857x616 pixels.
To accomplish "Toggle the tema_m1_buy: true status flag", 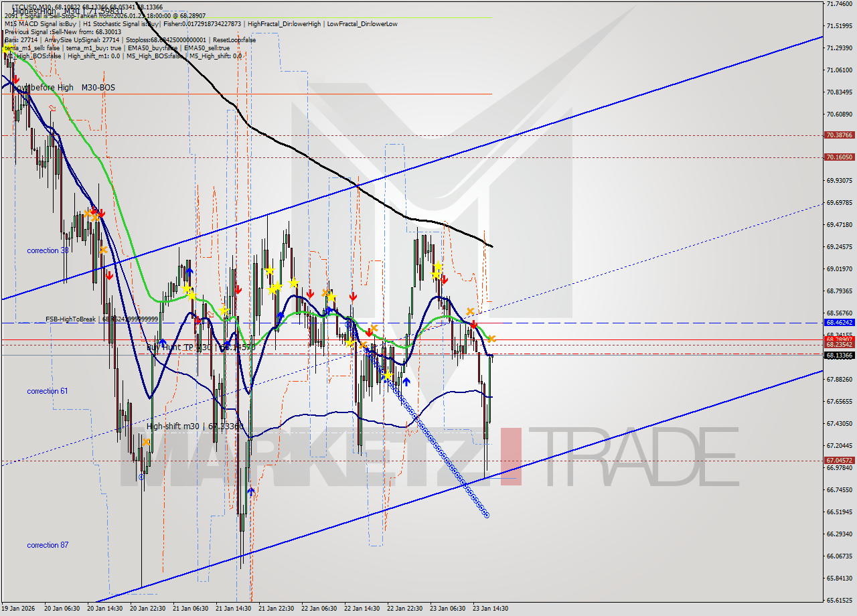I will click(x=93, y=48).
